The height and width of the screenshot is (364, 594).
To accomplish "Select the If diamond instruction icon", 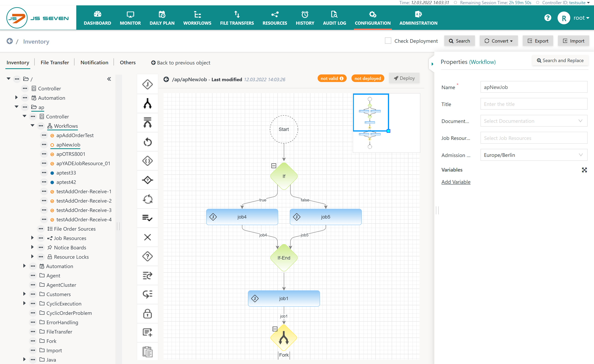I will click(147, 180).
